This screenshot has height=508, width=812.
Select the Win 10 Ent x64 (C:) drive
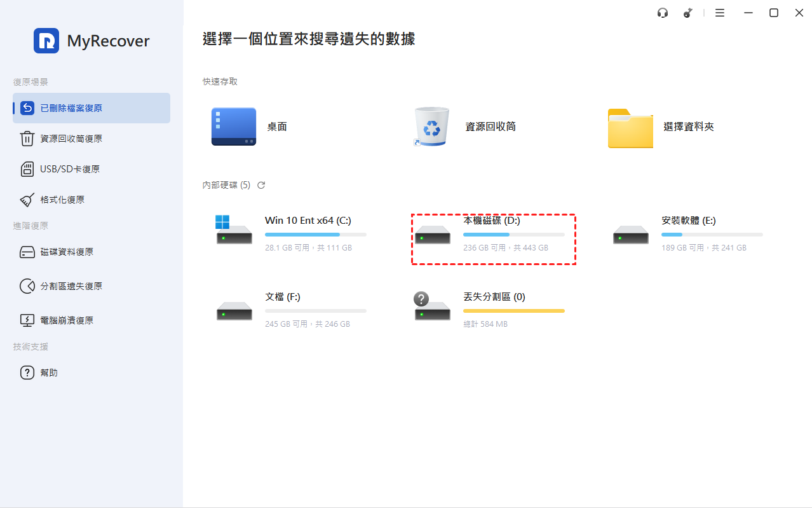pos(308,221)
